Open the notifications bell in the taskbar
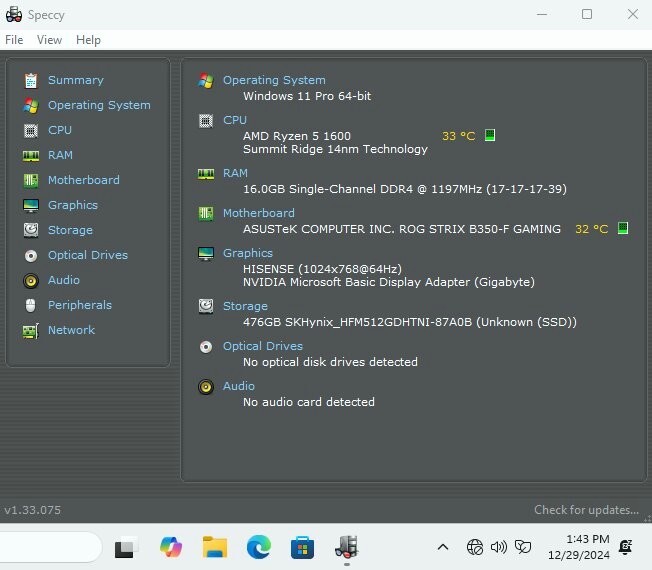 click(x=626, y=547)
